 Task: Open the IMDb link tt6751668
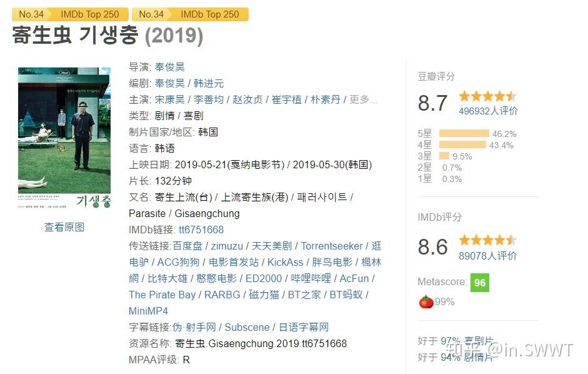(201, 230)
